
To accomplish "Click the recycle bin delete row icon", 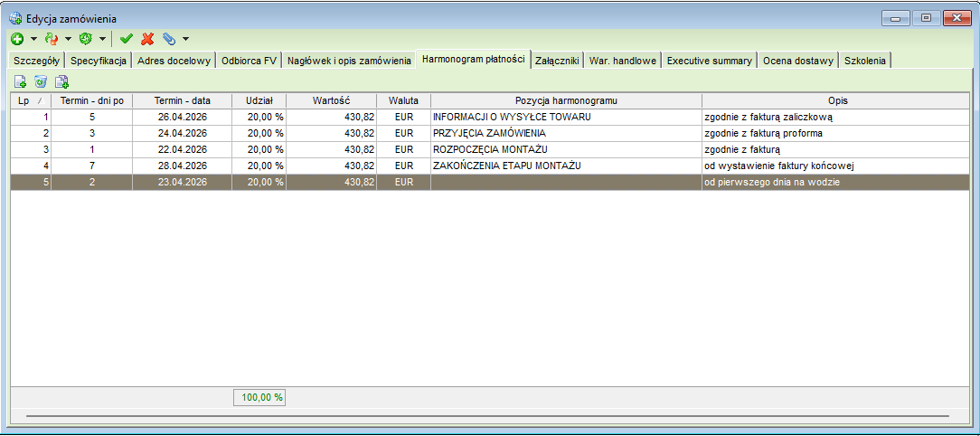I will [x=41, y=81].
